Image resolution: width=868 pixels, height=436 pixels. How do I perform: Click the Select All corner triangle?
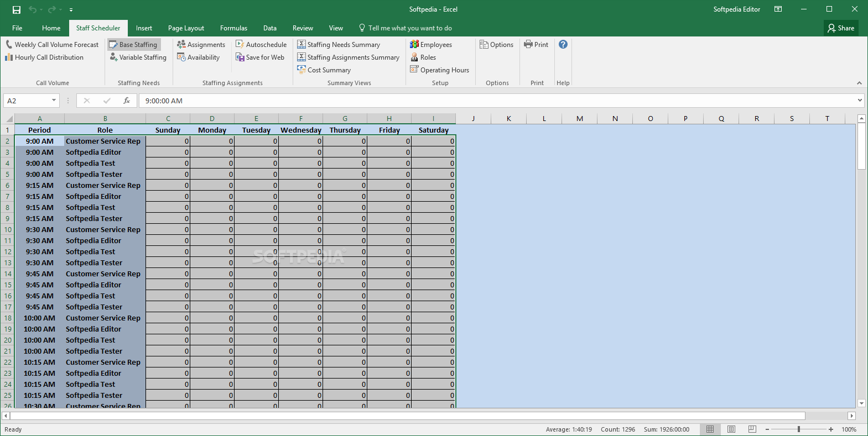click(9, 119)
